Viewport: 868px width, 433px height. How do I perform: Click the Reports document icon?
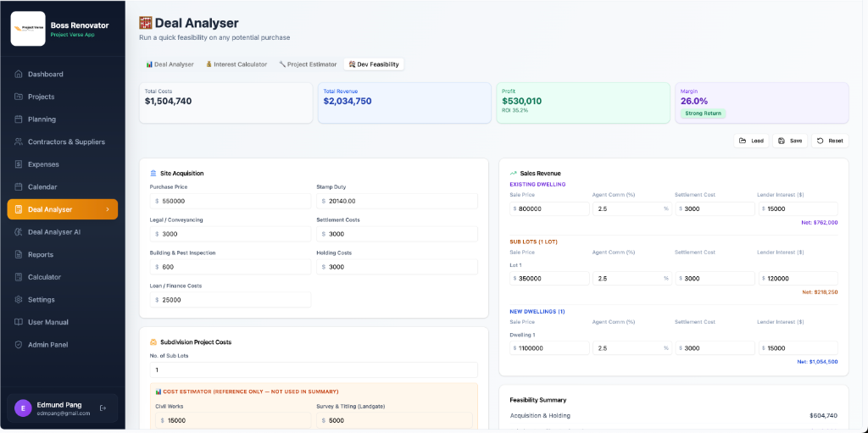pyautogui.click(x=19, y=255)
